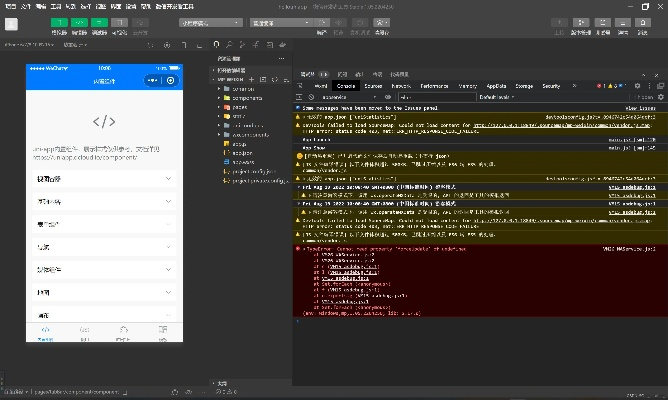Click the user avatar in toolbar

(11, 23)
